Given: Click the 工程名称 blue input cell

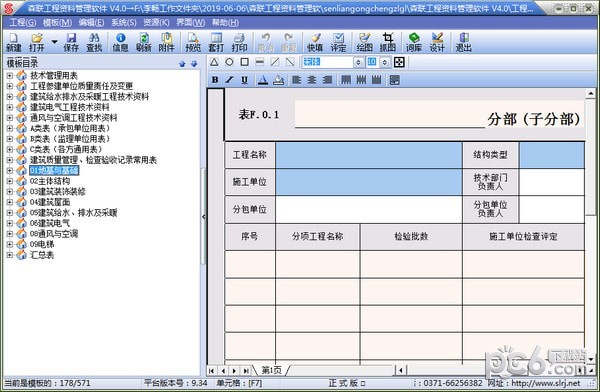Looking at the screenshot, I should tap(369, 155).
